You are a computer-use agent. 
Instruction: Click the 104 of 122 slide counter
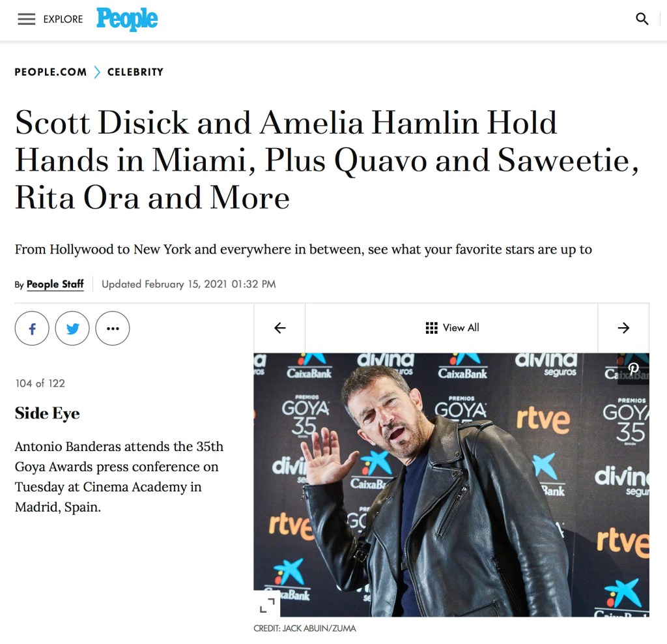click(x=40, y=383)
